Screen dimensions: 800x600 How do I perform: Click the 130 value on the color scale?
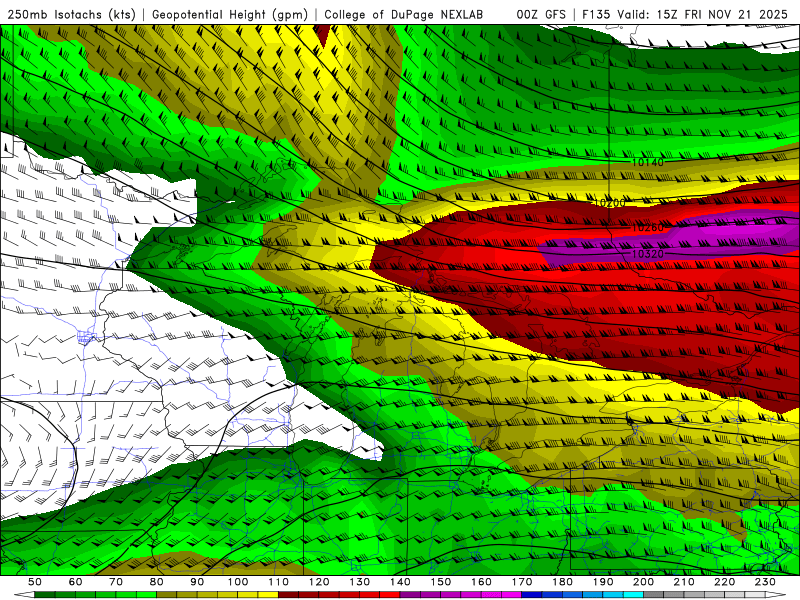[359, 582]
